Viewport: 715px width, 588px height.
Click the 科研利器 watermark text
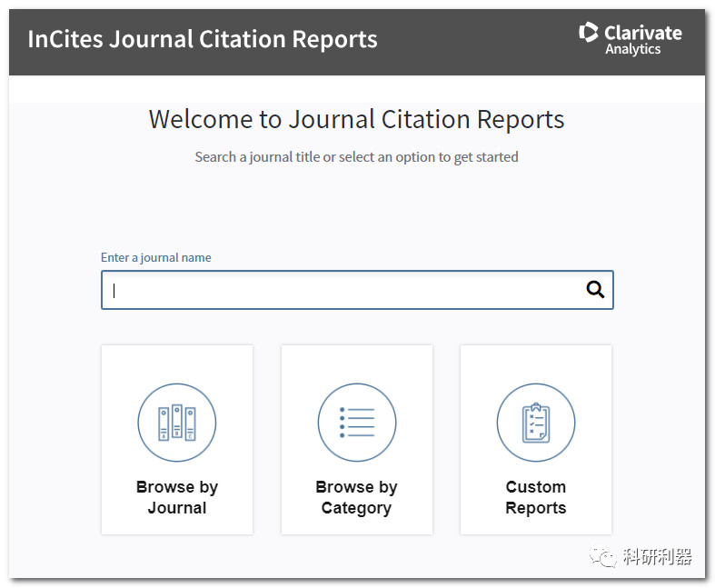click(x=658, y=556)
